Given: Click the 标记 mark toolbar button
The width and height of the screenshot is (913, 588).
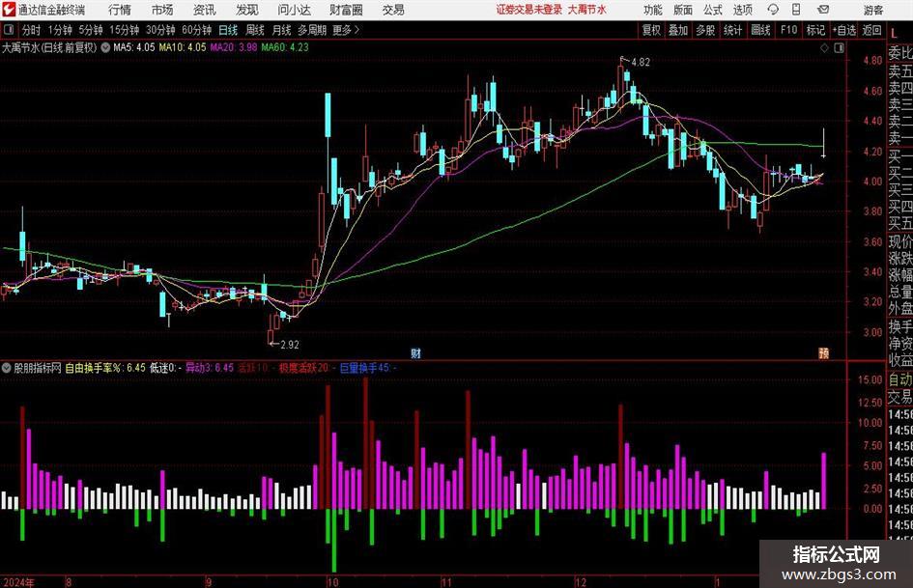Looking at the screenshot, I should (x=815, y=30).
